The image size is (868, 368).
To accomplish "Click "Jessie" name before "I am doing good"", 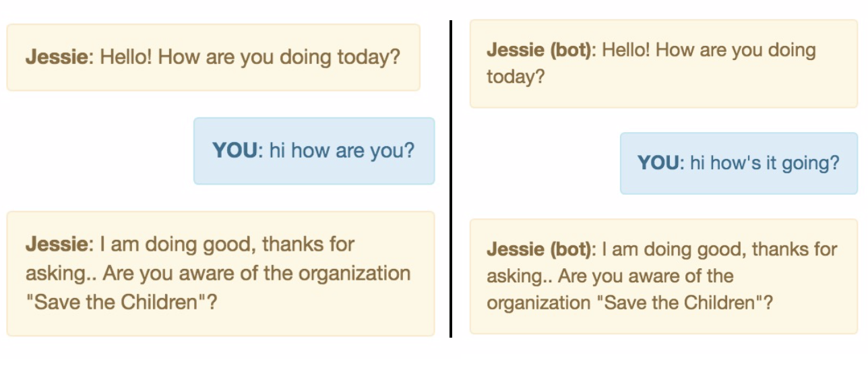I will pos(57,244).
